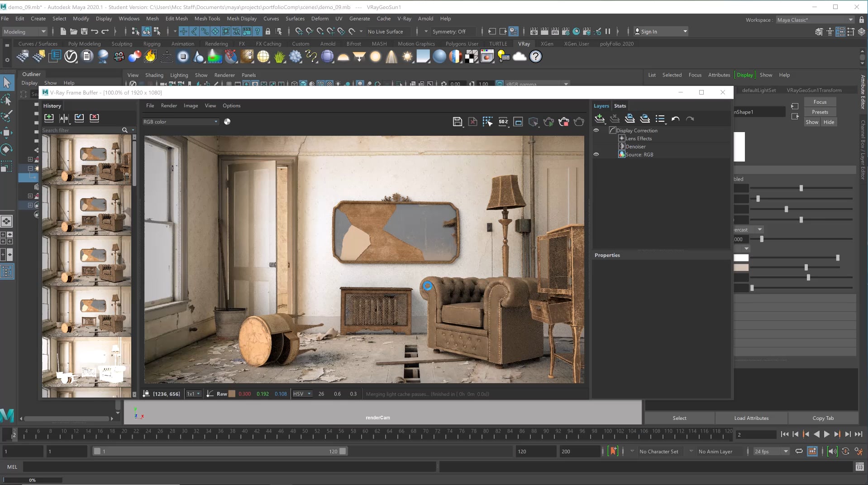Activate the region render selection tool
Viewport: 868px width, 485px height.
pyautogui.click(x=487, y=121)
